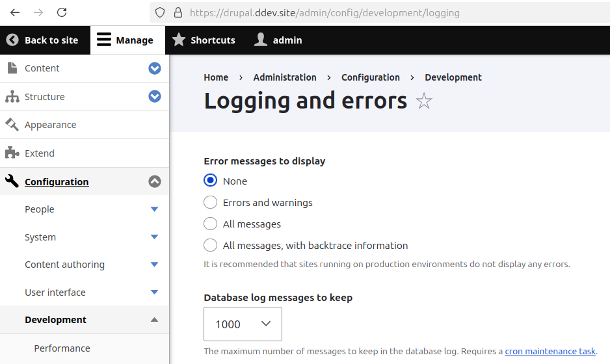This screenshot has height=364, width=610.
Task: Expand the Content menu chevron
Action: 154,68
